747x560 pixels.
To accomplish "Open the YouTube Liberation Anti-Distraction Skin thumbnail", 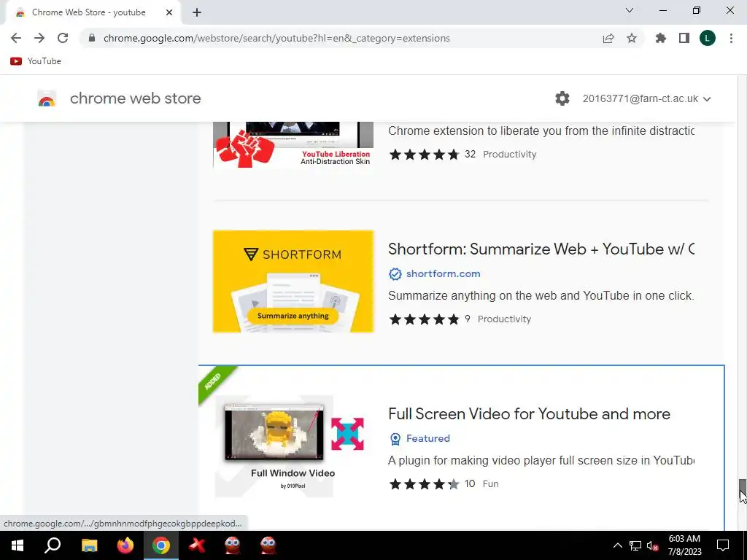I will 293,145.
